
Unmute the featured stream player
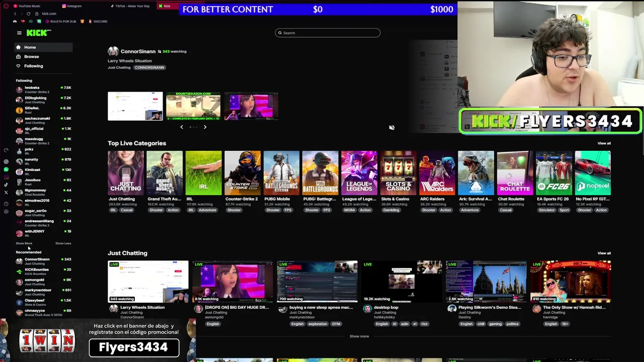[391, 128]
